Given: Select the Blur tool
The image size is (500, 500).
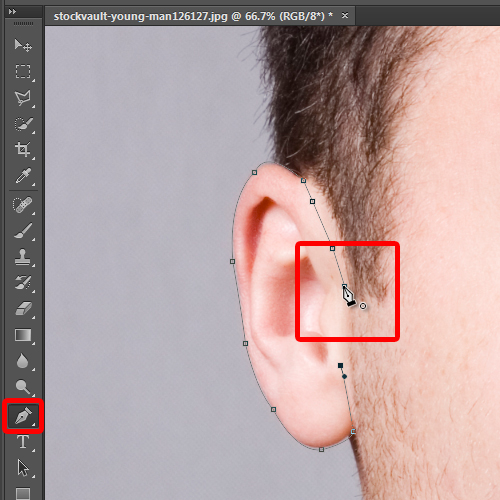Looking at the screenshot, I should [23, 361].
